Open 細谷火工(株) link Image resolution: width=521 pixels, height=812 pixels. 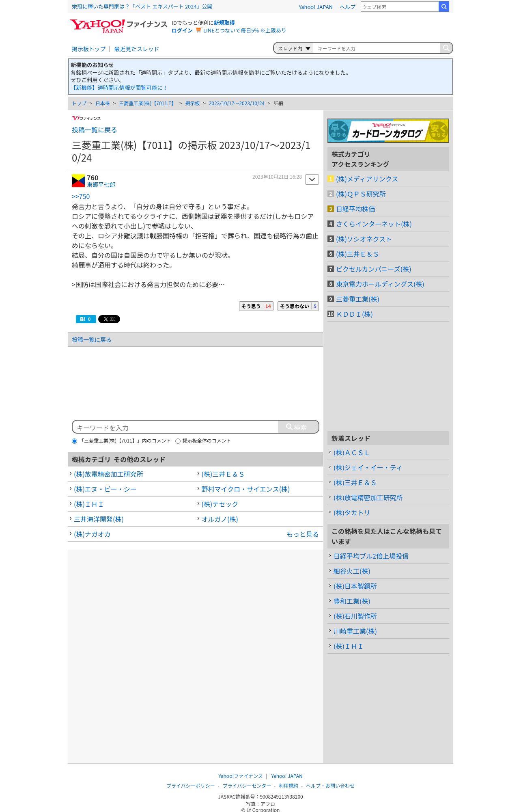pyautogui.click(x=352, y=571)
